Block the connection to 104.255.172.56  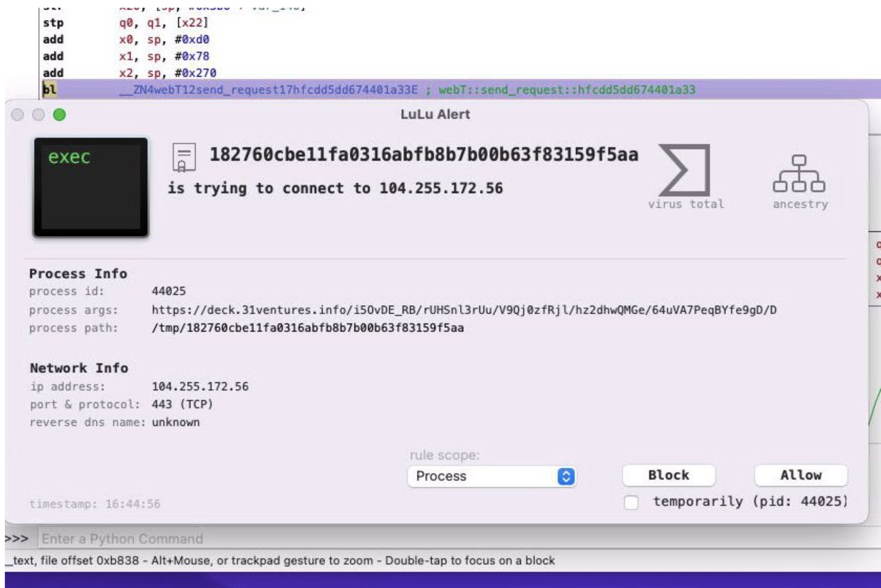(669, 475)
